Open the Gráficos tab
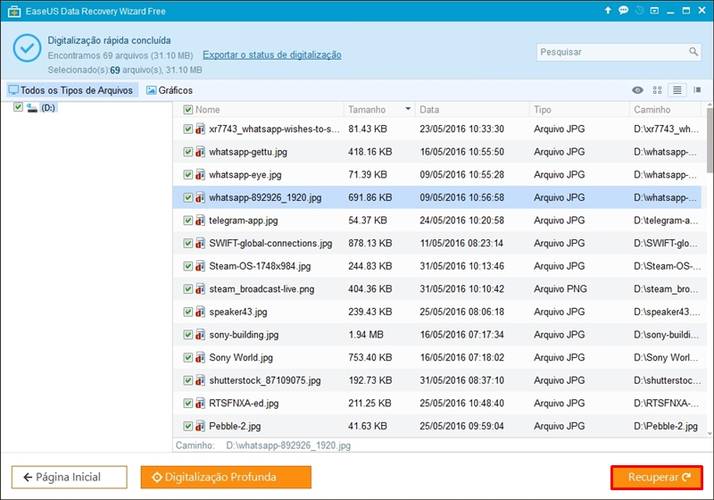 (x=169, y=90)
